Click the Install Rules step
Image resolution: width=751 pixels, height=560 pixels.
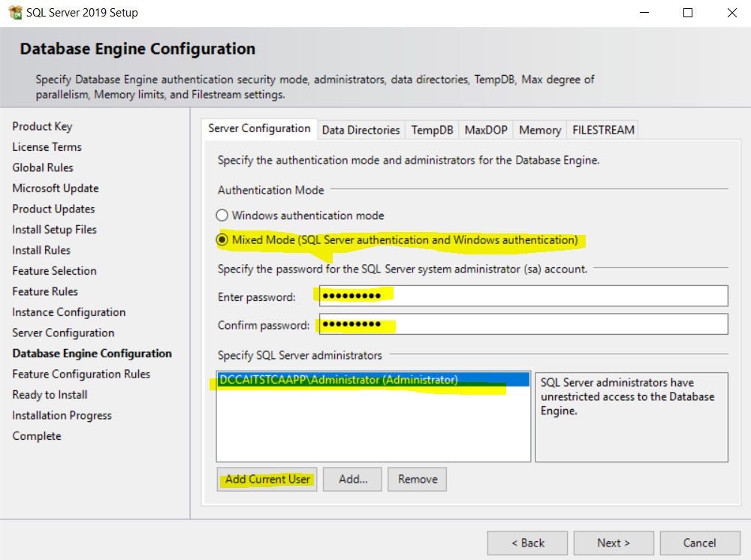click(x=41, y=250)
